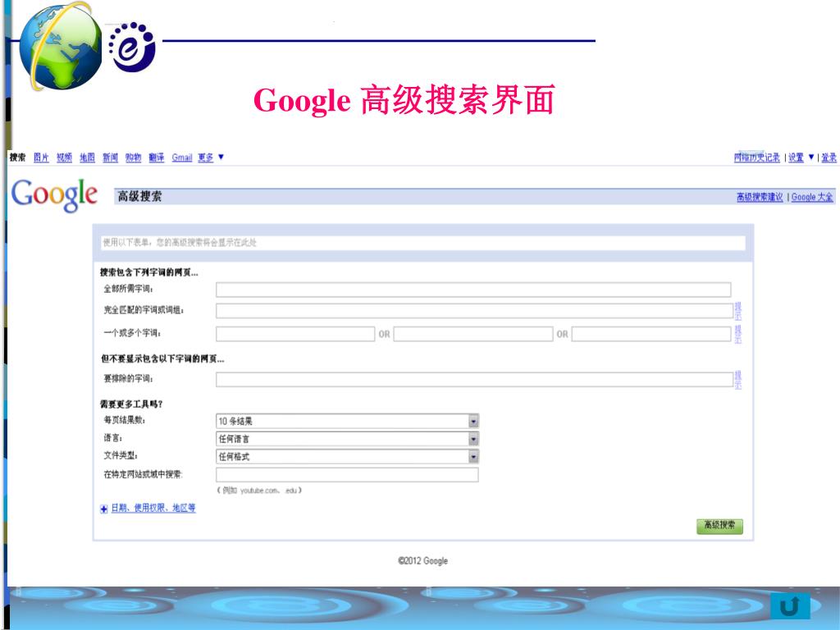Open the 网络历史记录 link
Image resolution: width=840 pixels, height=630 pixels.
click(x=756, y=157)
